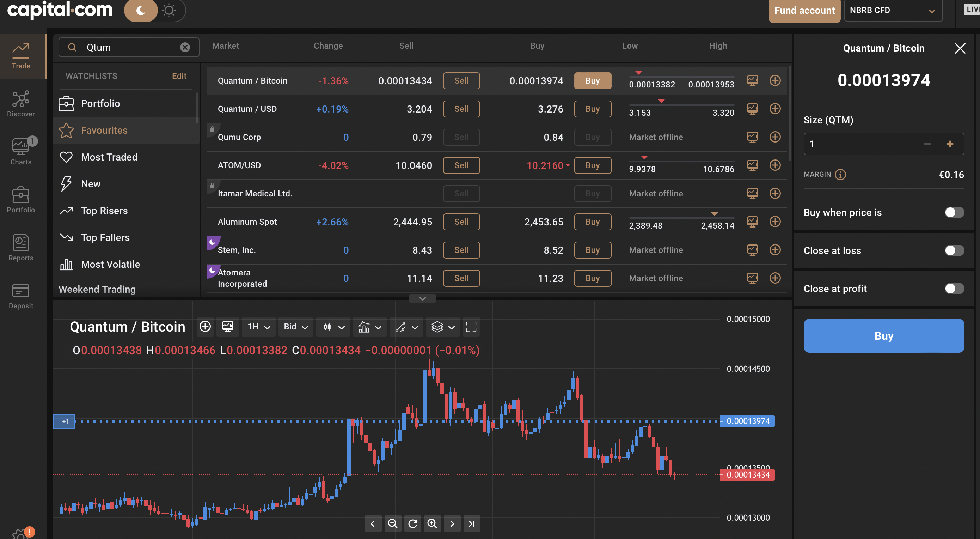Open chart in separate window icon

[x=227, y=327]
